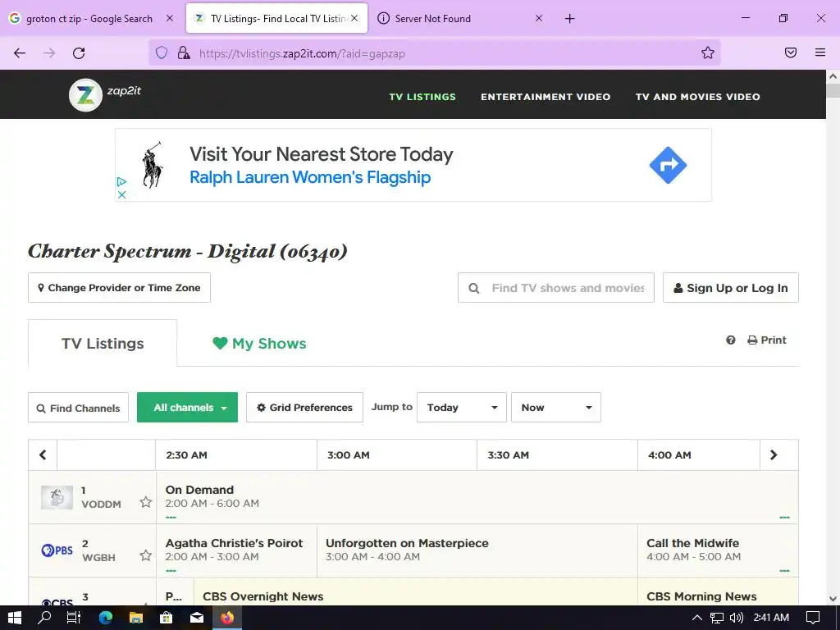Image resolution: width=840 pixels, height=630 pixels.
Task: Click the browser address bar
Action: pyautogui.click(x=434, y=53)
